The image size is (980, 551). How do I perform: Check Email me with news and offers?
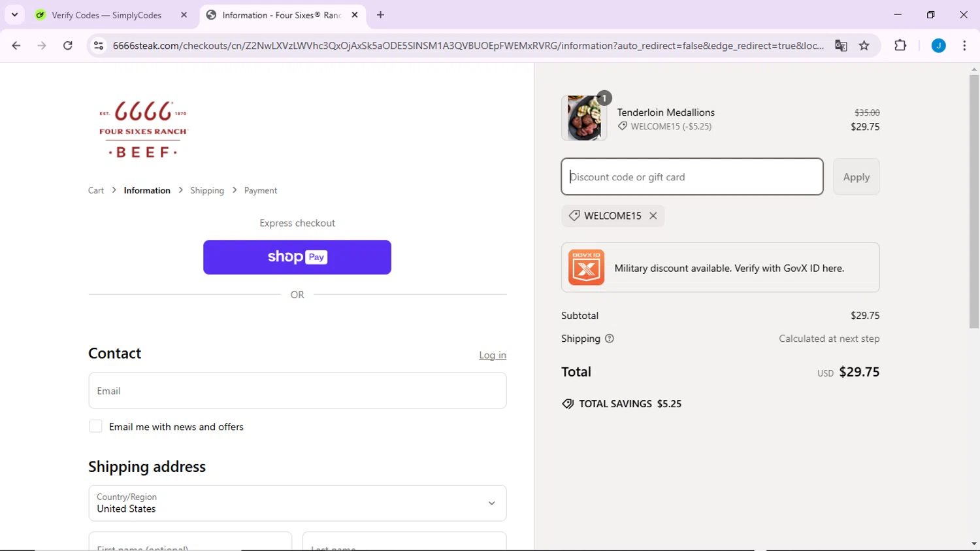(x=95, y=426)
